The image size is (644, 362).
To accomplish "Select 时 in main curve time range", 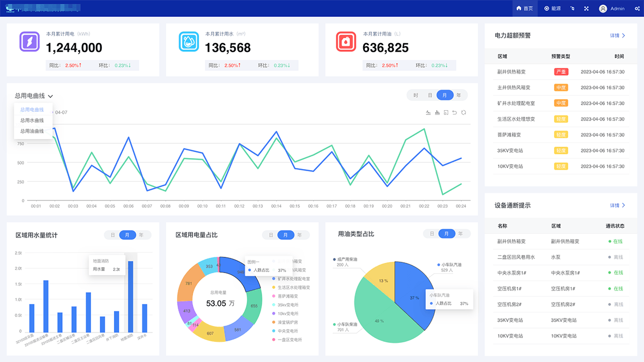I will [x=416, y=95].
